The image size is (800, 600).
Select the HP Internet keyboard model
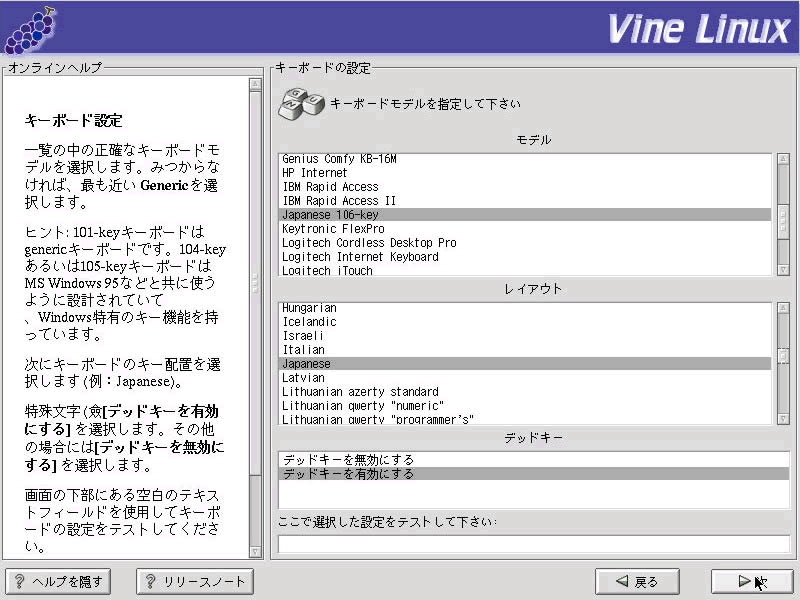click(x=524, y=173)
